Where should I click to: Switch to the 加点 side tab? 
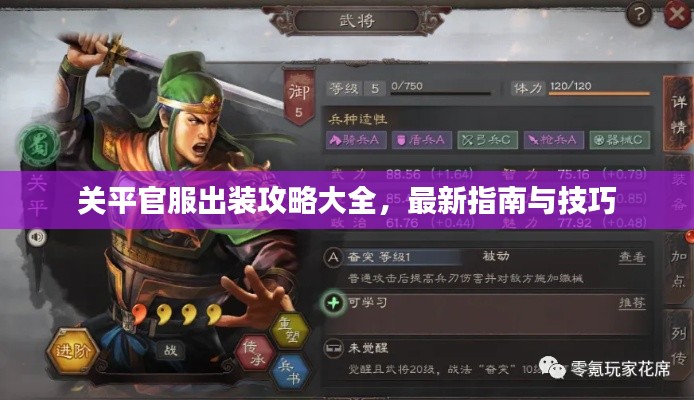[679, 267]
